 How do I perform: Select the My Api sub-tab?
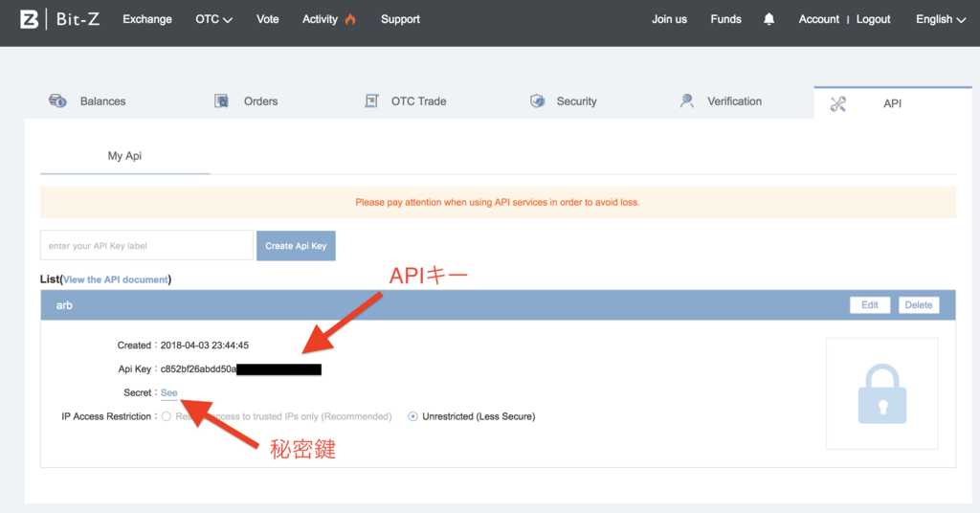tap(124, 156)
